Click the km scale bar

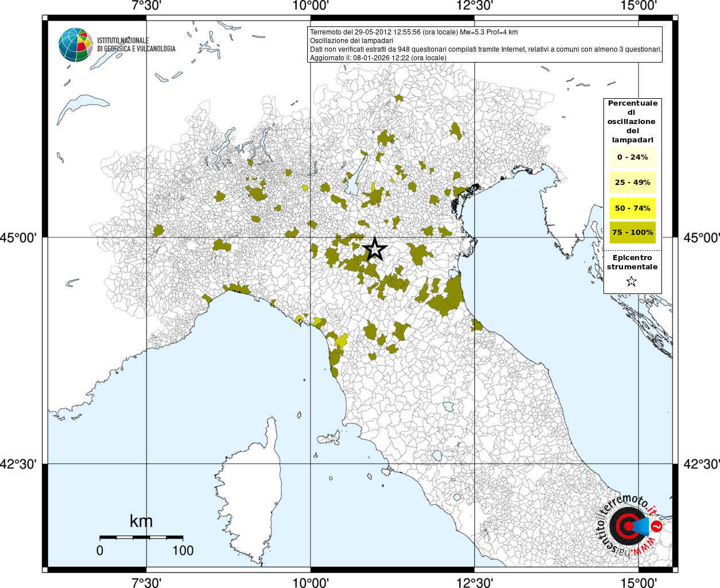(141, 537)
